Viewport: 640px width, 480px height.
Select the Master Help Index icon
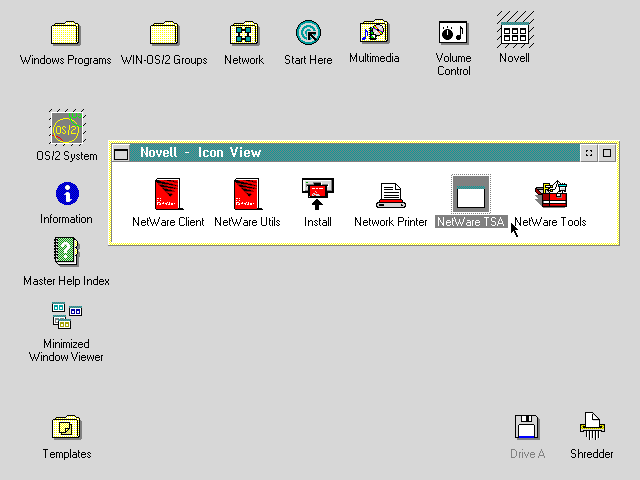coord(67,251)
